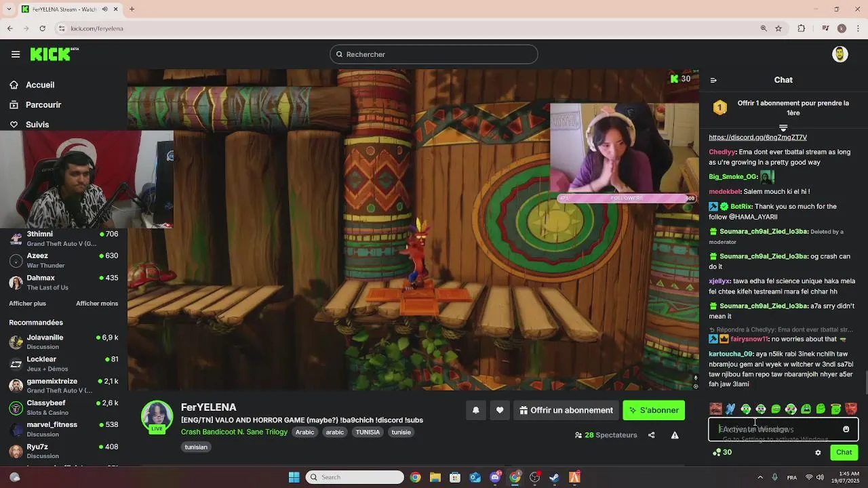Collapse the chat panel arrow icon

click(x=713, y=80)
